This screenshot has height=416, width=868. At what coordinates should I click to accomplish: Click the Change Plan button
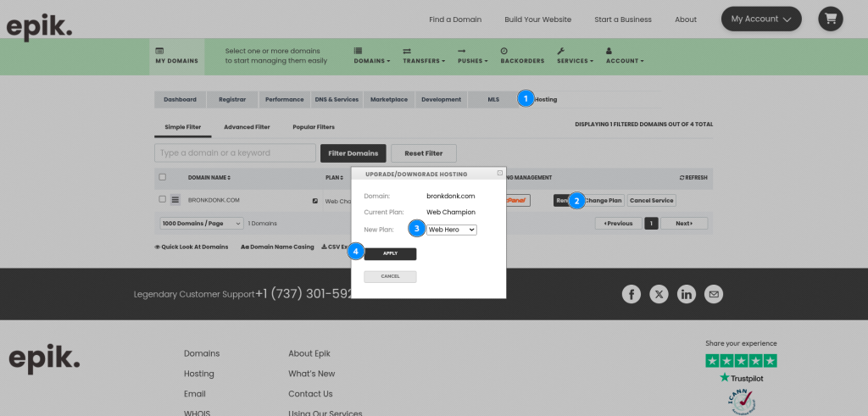(x=603, y=200)
